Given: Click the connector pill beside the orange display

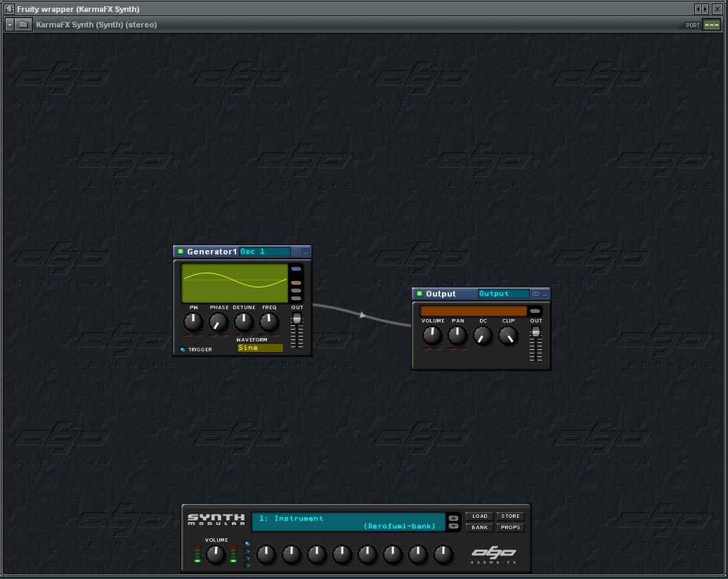Looking at the screenshot, I should (535, 311).
